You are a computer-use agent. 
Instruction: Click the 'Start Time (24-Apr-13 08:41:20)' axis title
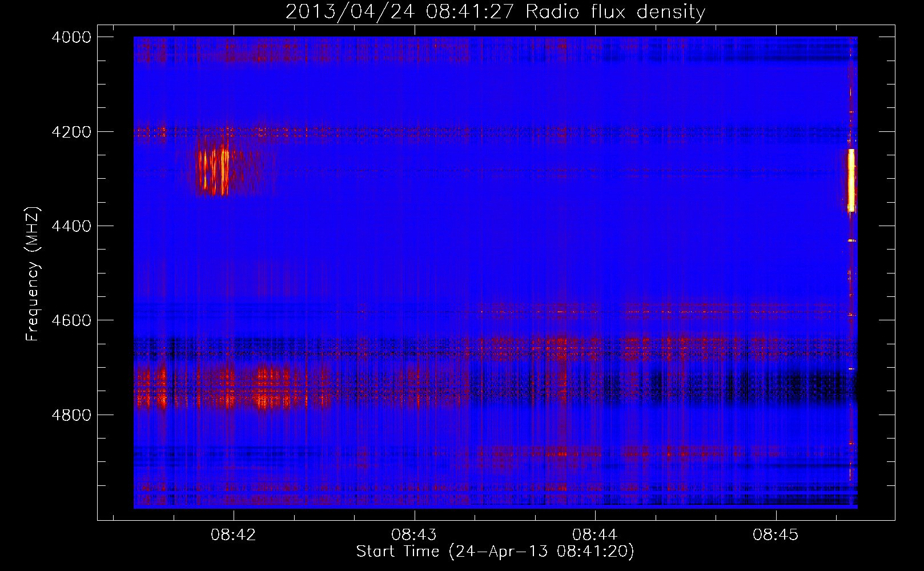[495, 552]
